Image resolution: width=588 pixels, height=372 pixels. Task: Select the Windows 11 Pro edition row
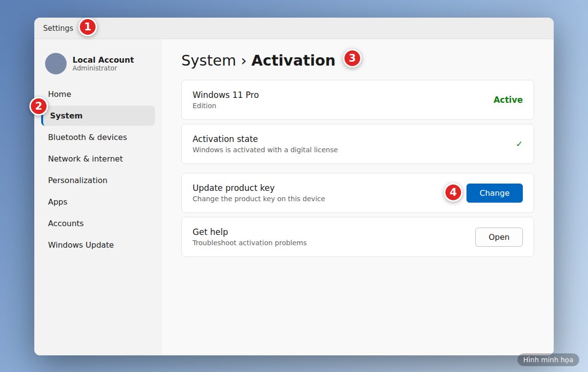(358, 100)
